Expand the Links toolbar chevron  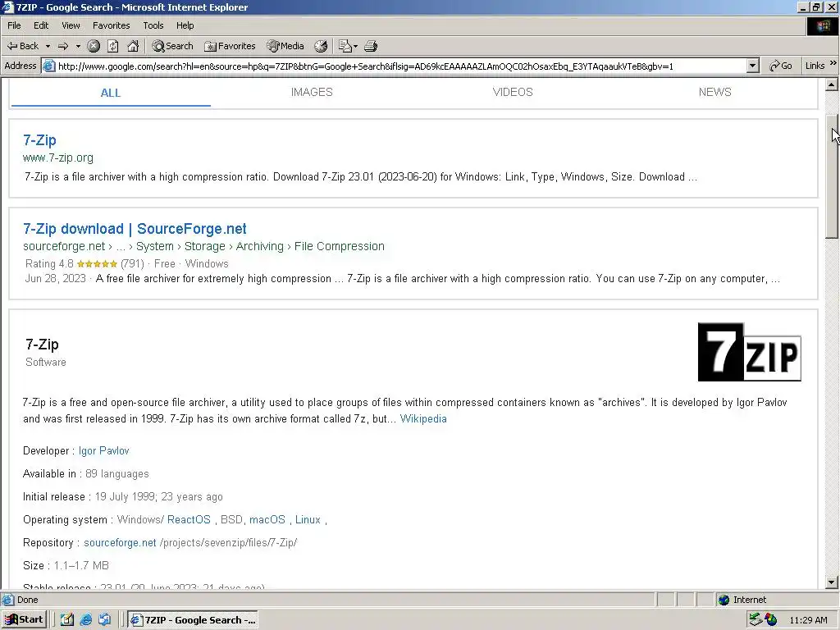point(833,64)
